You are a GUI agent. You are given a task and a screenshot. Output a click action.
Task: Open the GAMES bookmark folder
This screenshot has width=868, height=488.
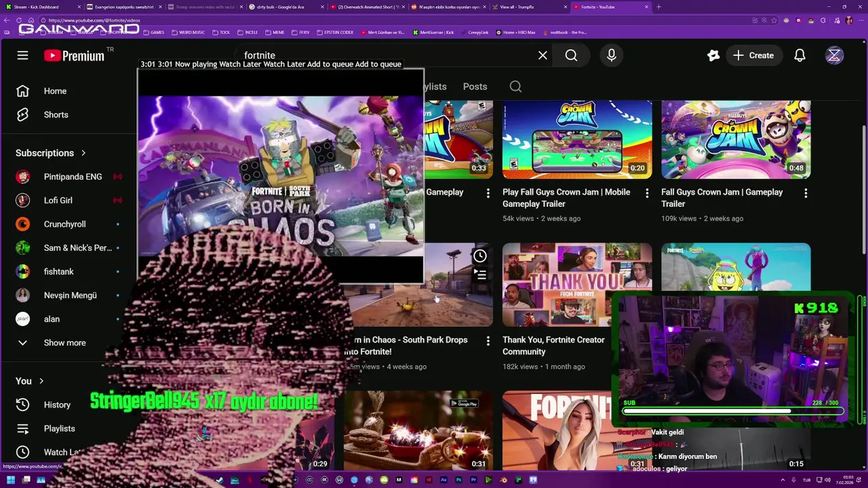click(x=153, y=32)
